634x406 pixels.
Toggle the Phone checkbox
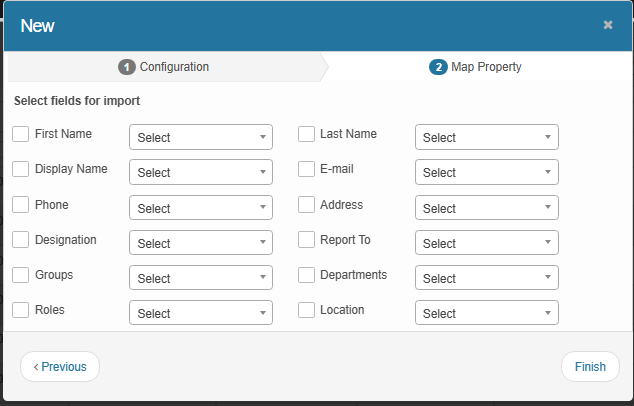point(21,205)
